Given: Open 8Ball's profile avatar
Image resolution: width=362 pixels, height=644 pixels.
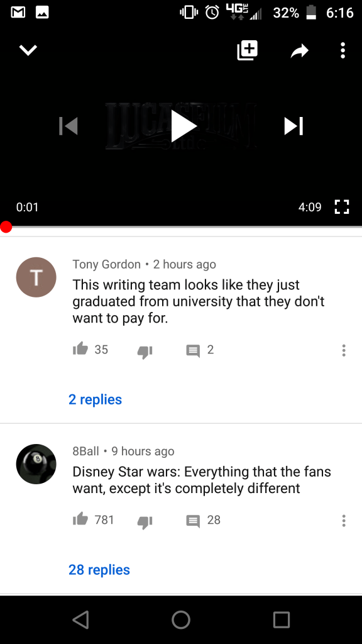Looking at the screenshot, I should [36, 464].
